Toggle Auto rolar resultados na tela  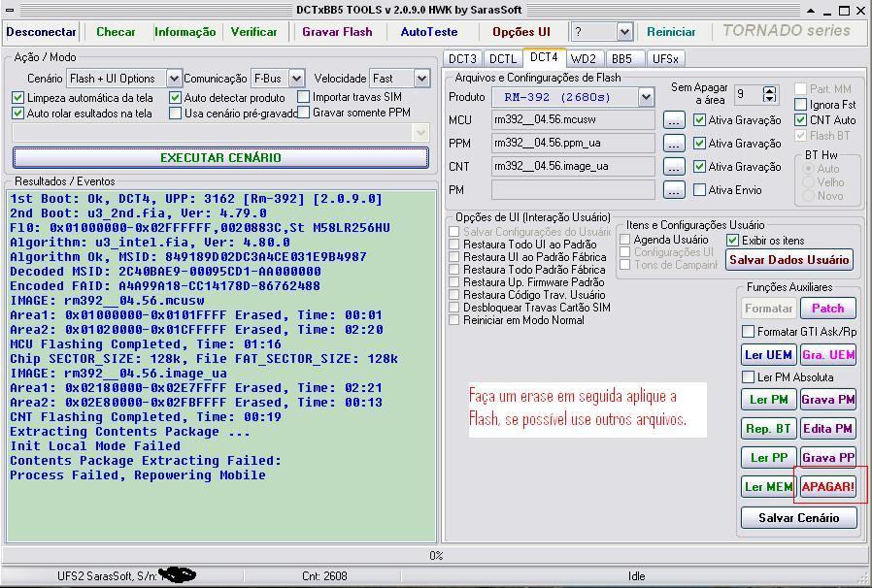pyautogui.click(x=17, y=114)
